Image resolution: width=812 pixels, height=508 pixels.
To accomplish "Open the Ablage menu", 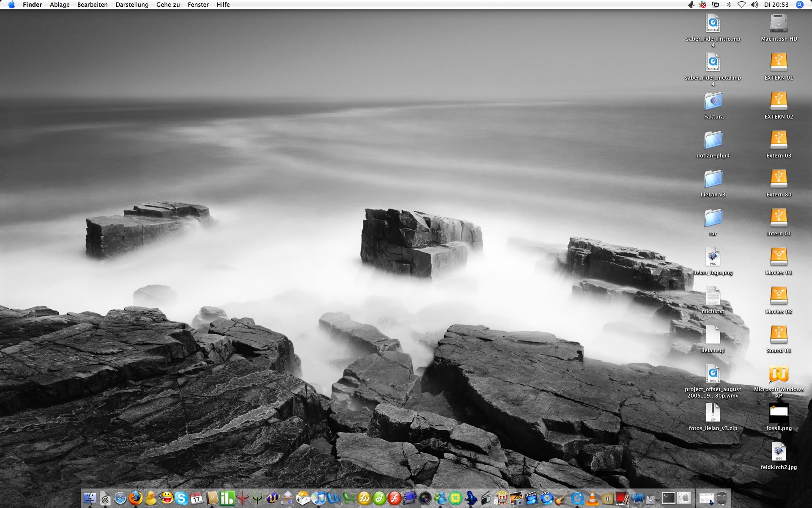I will [60, 5].
